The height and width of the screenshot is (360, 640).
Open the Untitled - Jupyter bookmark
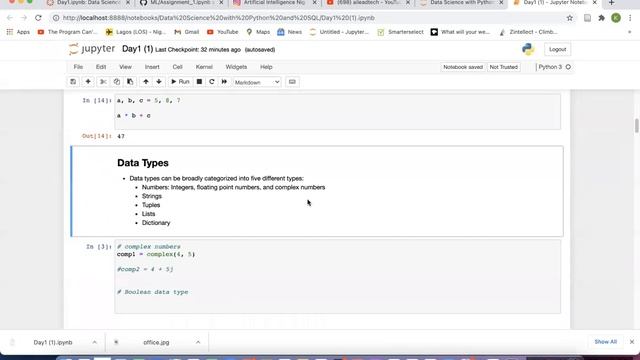(339, 32)
